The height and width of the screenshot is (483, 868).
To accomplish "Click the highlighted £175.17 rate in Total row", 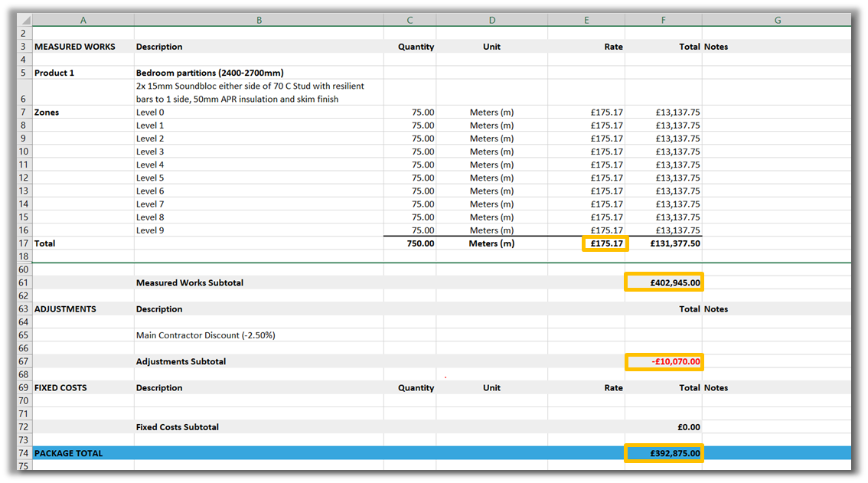I will tap(605, 244).
